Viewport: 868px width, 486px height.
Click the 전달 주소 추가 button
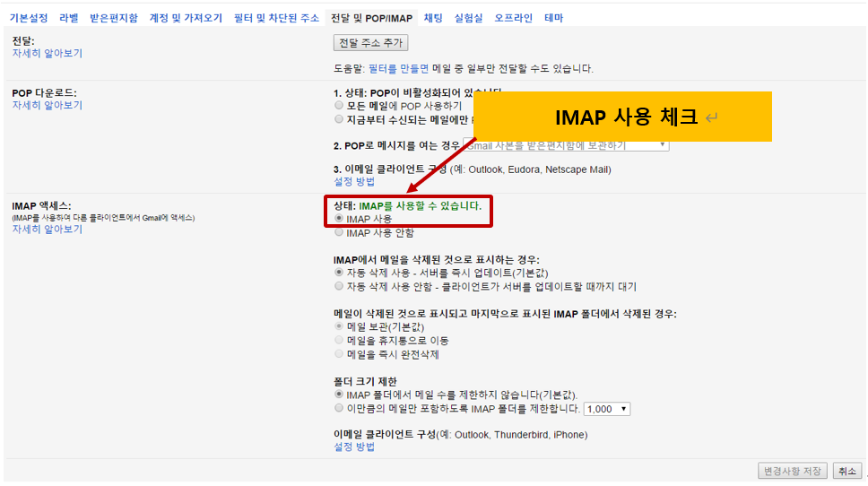[x=370, y=43]
